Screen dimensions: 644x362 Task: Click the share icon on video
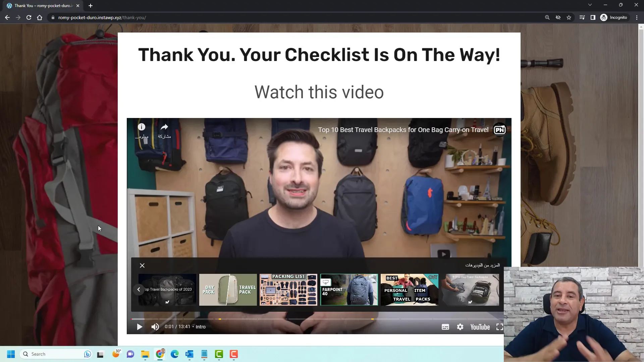point(164,127)
